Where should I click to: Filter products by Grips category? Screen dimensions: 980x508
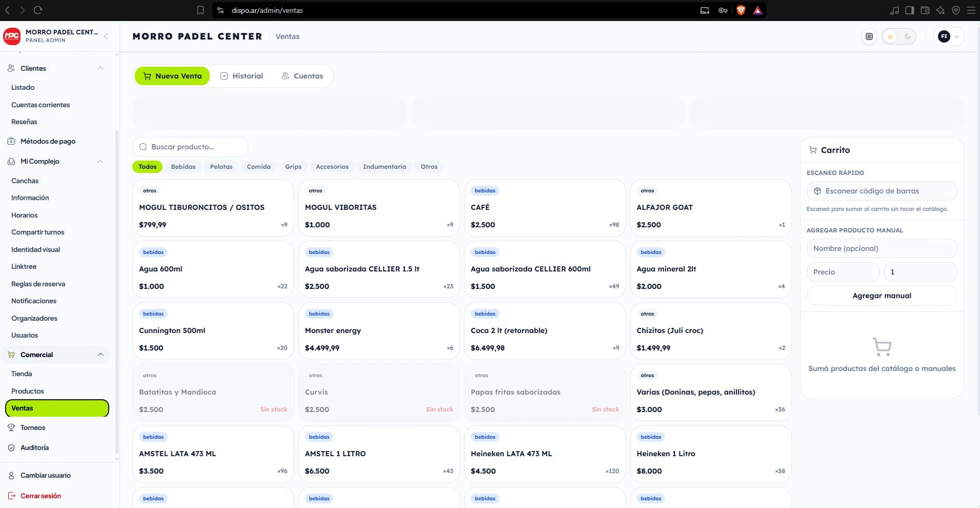click(293, 167)
